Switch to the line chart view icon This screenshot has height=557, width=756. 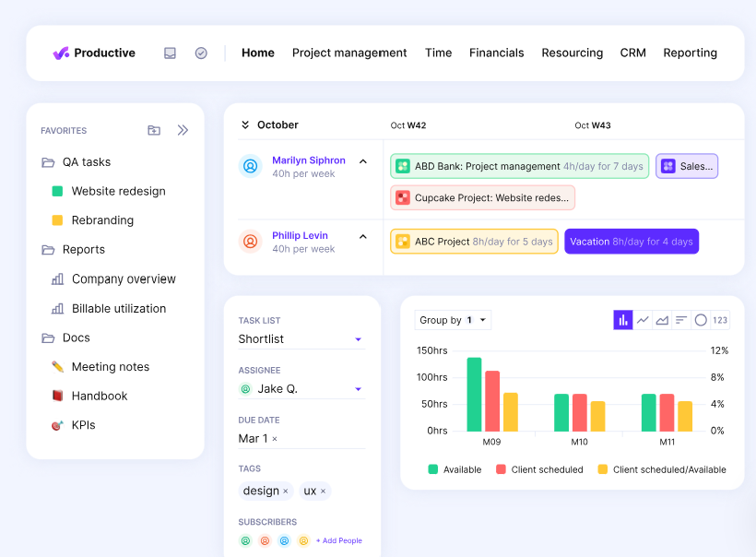(x=643, y=319)
